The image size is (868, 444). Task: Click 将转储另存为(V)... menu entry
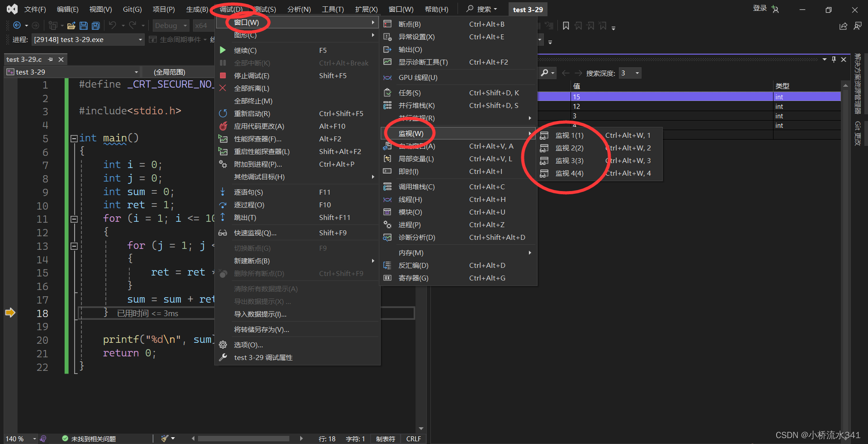(297, 329)
